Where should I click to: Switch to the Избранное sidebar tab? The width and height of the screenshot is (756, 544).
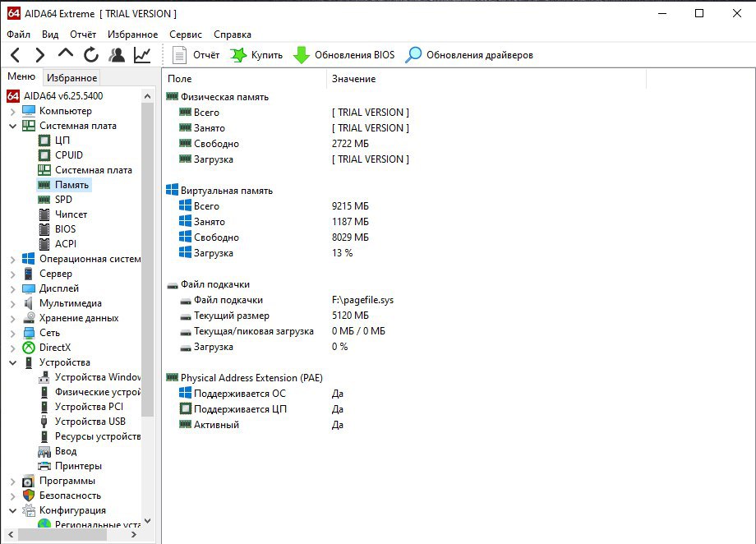pos(71,77)
